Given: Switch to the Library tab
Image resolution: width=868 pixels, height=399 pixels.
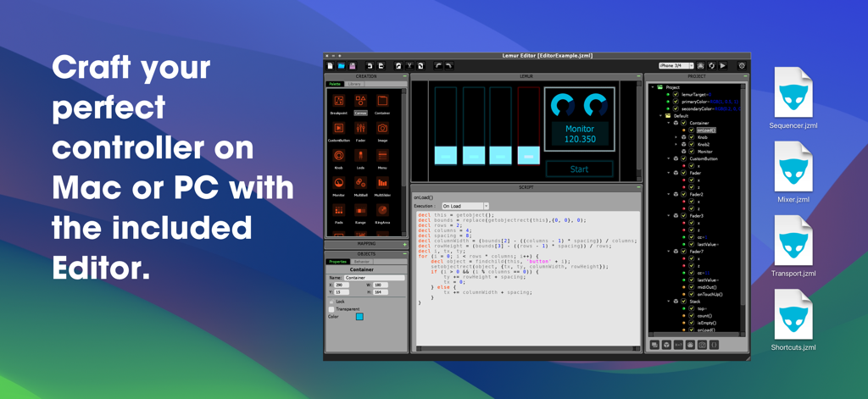Looking at the screenshot, I should 354,84.
